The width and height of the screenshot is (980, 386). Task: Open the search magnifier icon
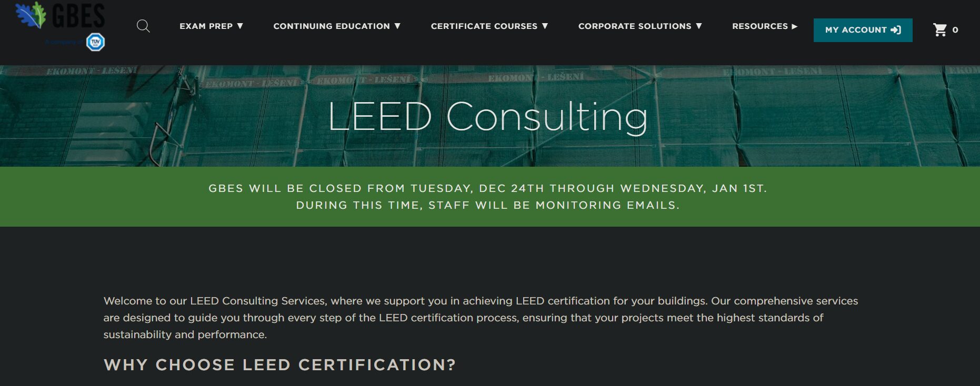coord(143,26)
